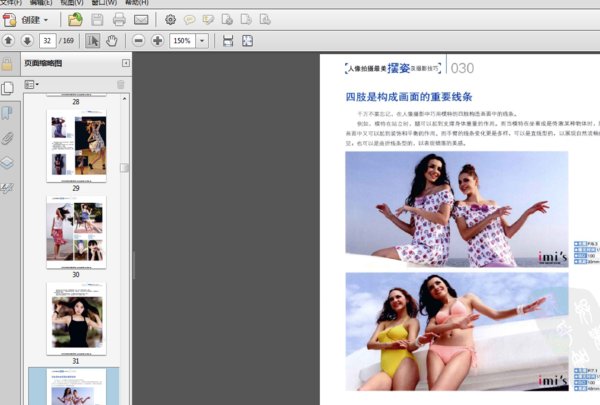This screenshot has width=600, height=405.
Task: Select the page 29 thumbnail
Action: [x=75, y=144]
